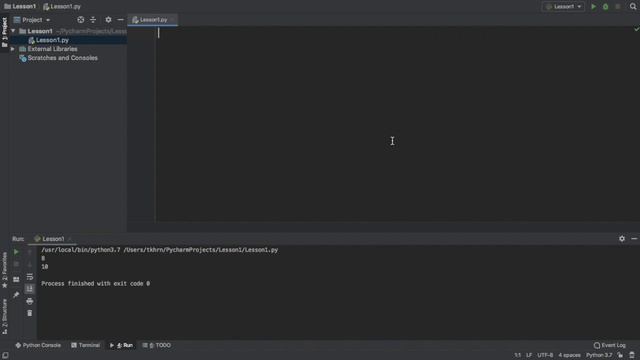640x360 pixels.
Task: Collapse all in Project panel
Action: pos(93,20)
